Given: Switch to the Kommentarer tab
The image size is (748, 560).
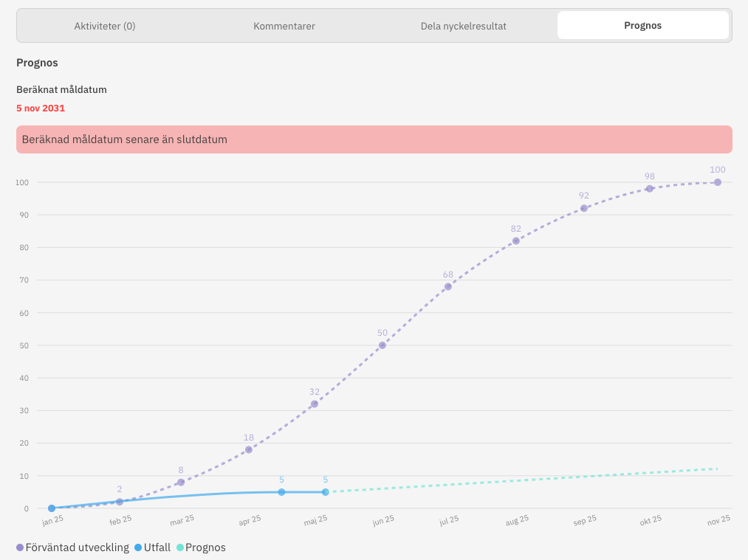Looking at the screenshot, I should [x=284, y=26].
